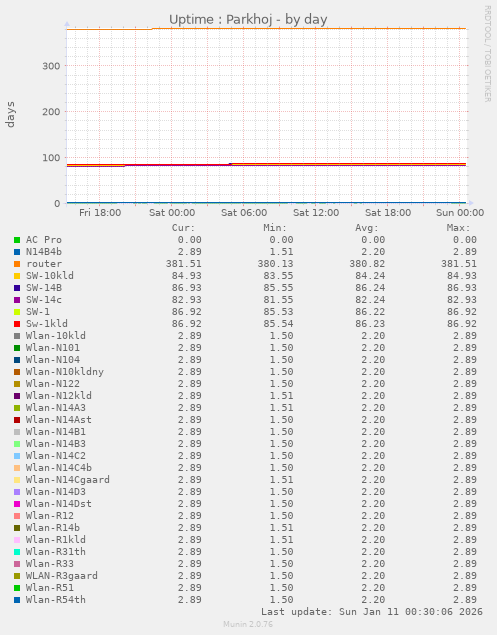Image resolution: width=497 pixels, height=635 pixels.
Task: Click router minimum value 380.13
Action: (x=275, y=264)
